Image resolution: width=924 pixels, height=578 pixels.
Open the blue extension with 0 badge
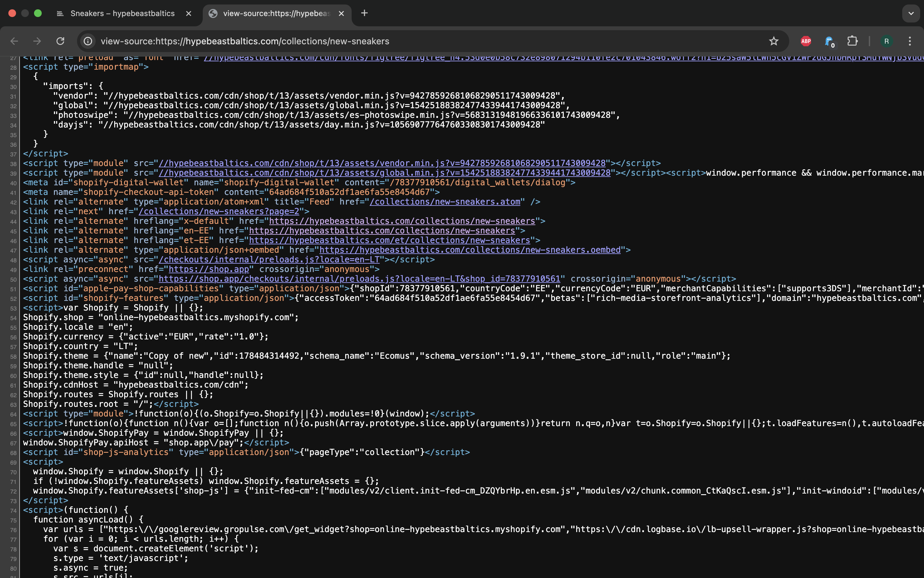tap(829, 41)
